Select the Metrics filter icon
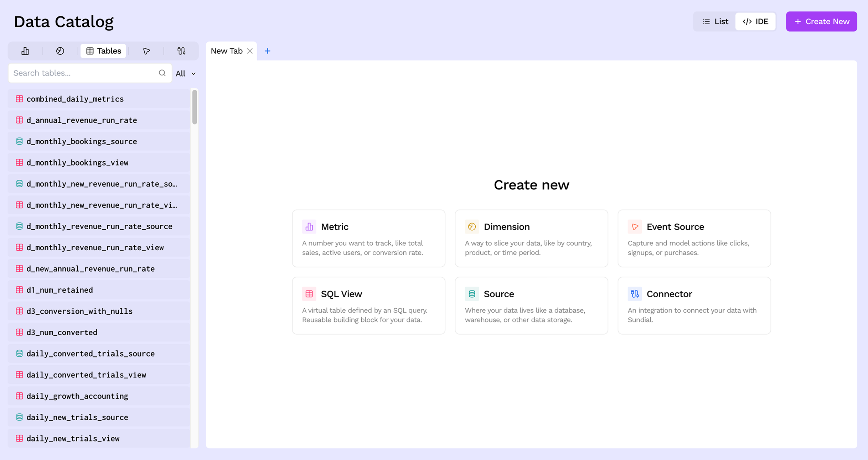 (x=25, y=51)
